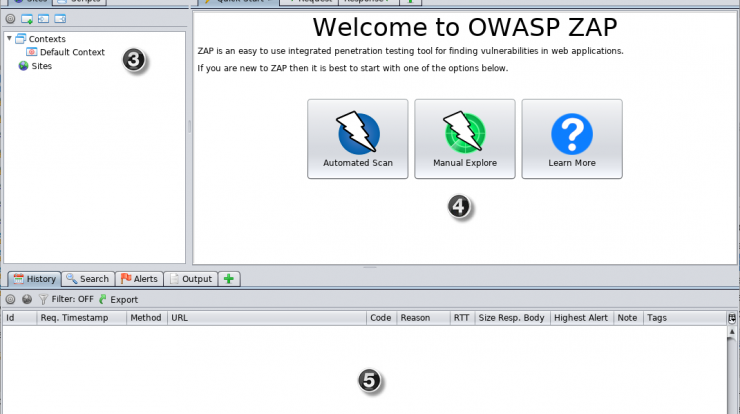Export history with the Export button

coord(119,299)
